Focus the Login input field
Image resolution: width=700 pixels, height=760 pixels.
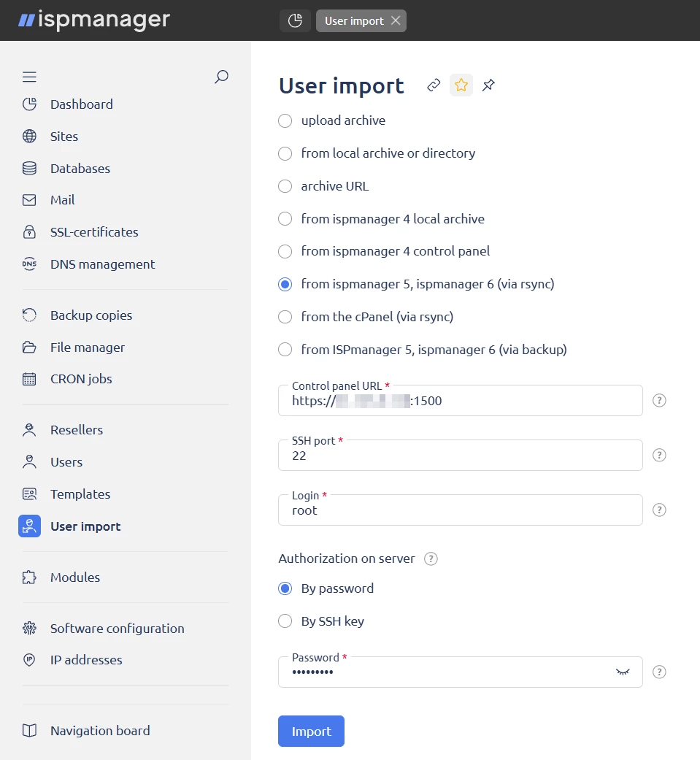461,510
